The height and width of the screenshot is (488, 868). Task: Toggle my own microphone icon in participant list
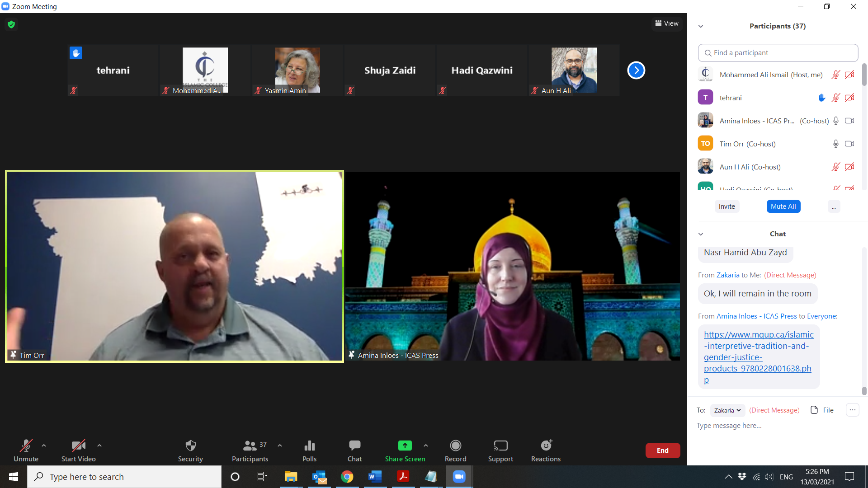835,75
